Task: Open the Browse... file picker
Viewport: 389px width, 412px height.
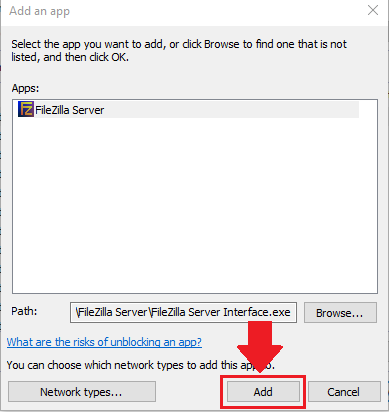Action: [340, 313]
